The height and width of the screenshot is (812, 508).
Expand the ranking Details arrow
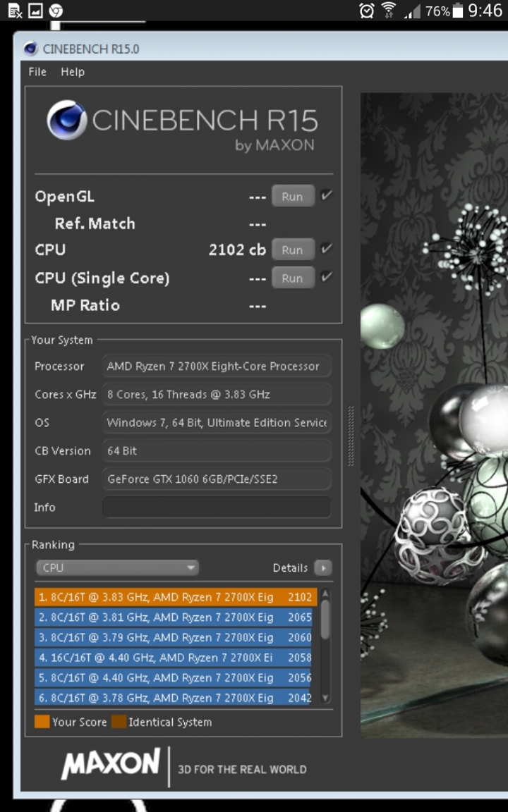click(323, 568)
